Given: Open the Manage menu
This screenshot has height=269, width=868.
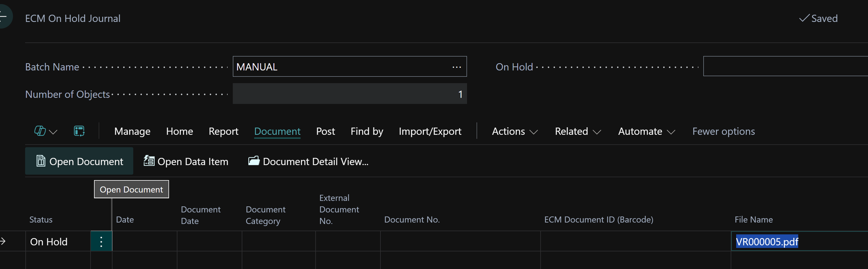Looking at the screenshot, I should 132,131.
